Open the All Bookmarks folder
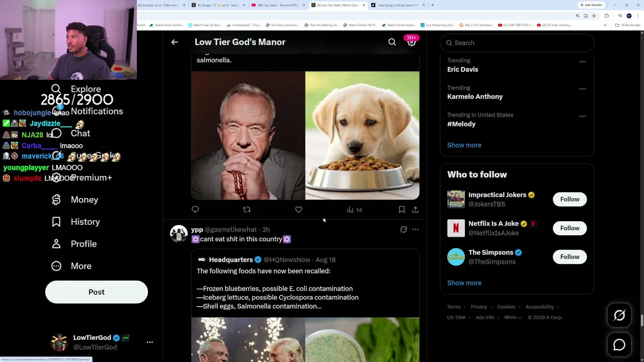Image resolution: width=644 pixels, height=362 pixels. tap(628, 25)
